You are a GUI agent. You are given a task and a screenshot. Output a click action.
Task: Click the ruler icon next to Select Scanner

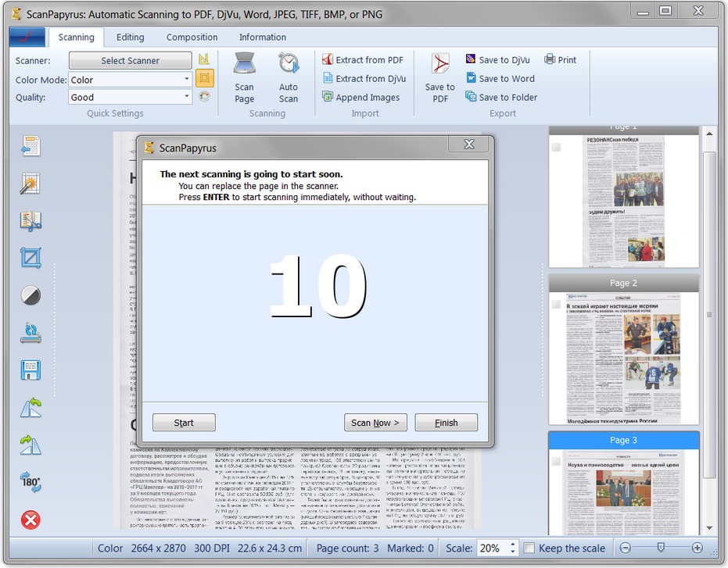click(x=204, y=59)
